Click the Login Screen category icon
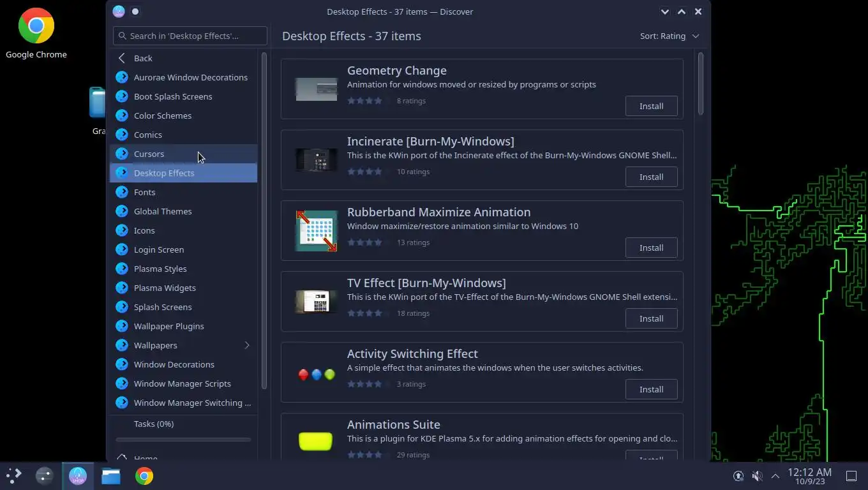 click(x=122, y=249)
